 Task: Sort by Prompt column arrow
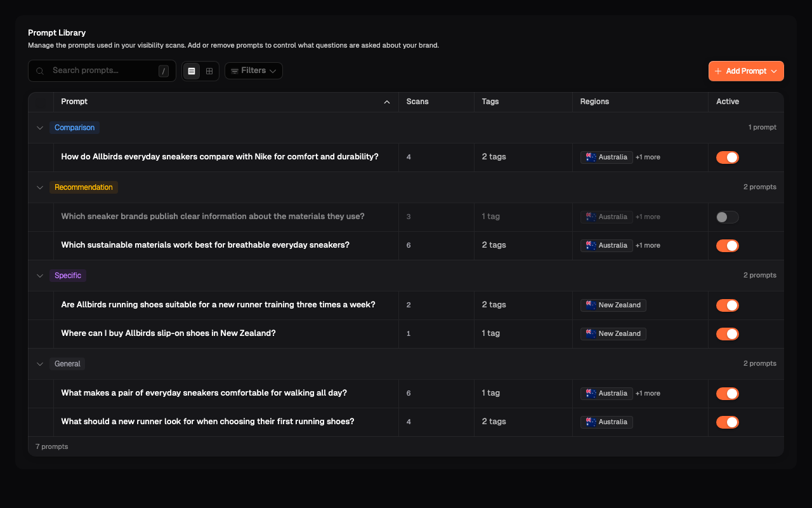[x=387, y=102]
